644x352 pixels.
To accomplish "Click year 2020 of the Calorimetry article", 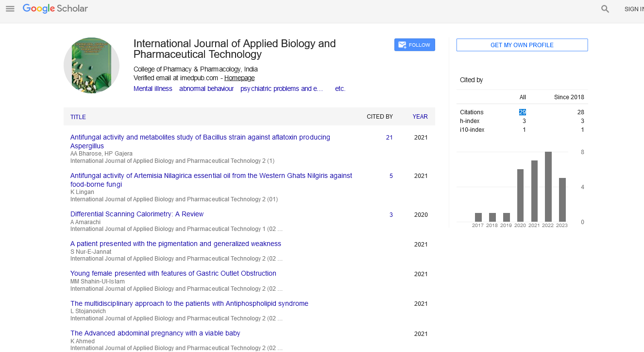I will pos(421,215).
